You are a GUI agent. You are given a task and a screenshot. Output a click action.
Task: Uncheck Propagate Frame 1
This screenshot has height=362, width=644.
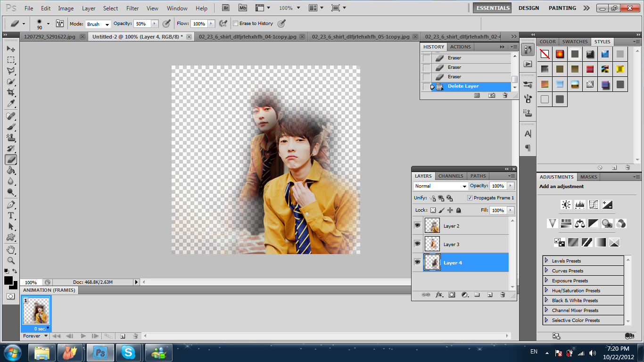[470, 198]
